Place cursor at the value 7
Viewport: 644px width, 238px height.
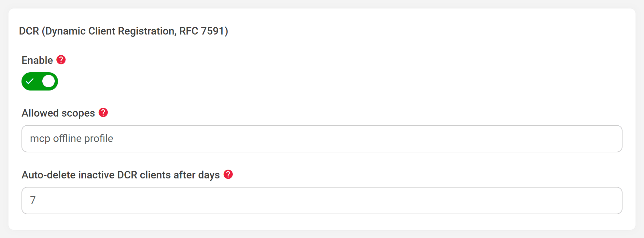[33, 200]
